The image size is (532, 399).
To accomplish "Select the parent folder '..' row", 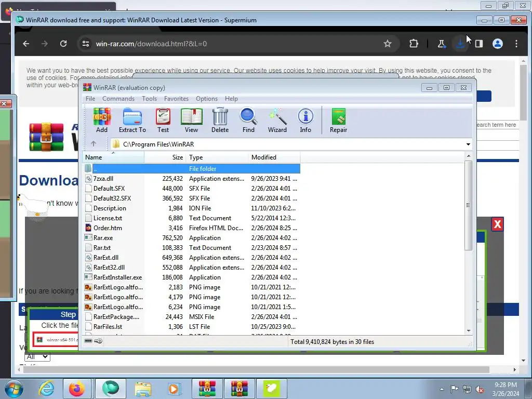I will click(x=192, y=169).
